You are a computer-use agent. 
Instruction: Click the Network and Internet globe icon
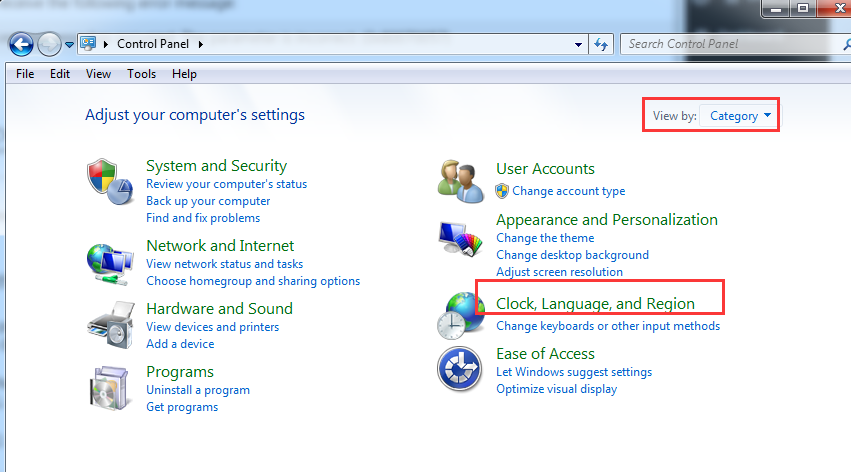(110, 264)
